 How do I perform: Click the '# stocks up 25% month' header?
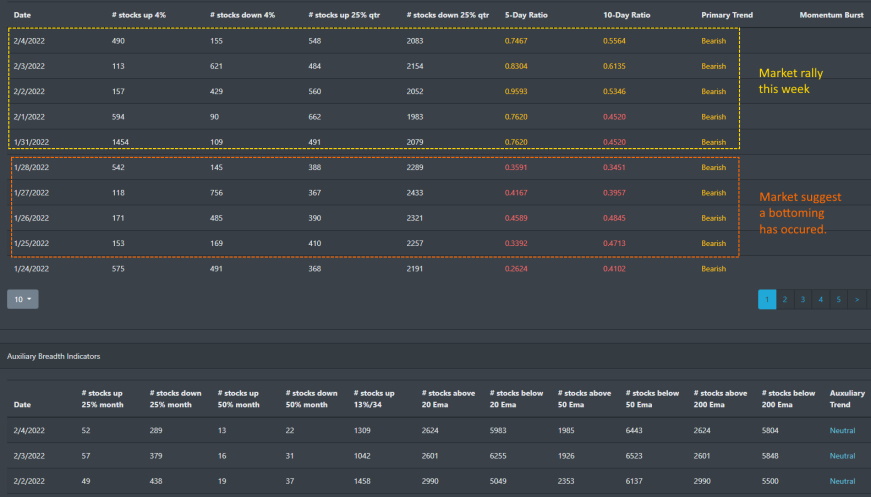(x=102, y=399)
